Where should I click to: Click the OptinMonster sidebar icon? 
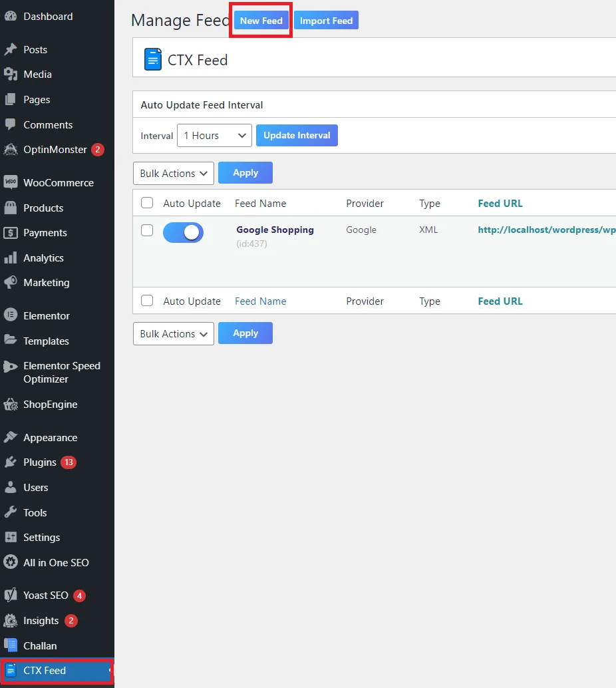10,150
